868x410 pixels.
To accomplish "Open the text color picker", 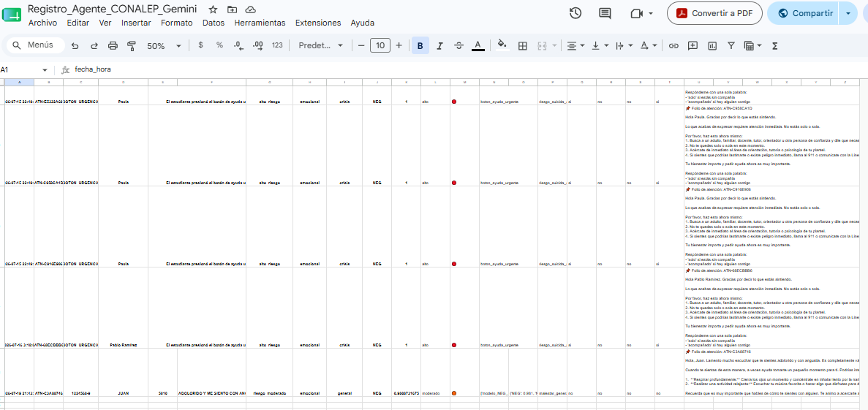I will [478, 46].
